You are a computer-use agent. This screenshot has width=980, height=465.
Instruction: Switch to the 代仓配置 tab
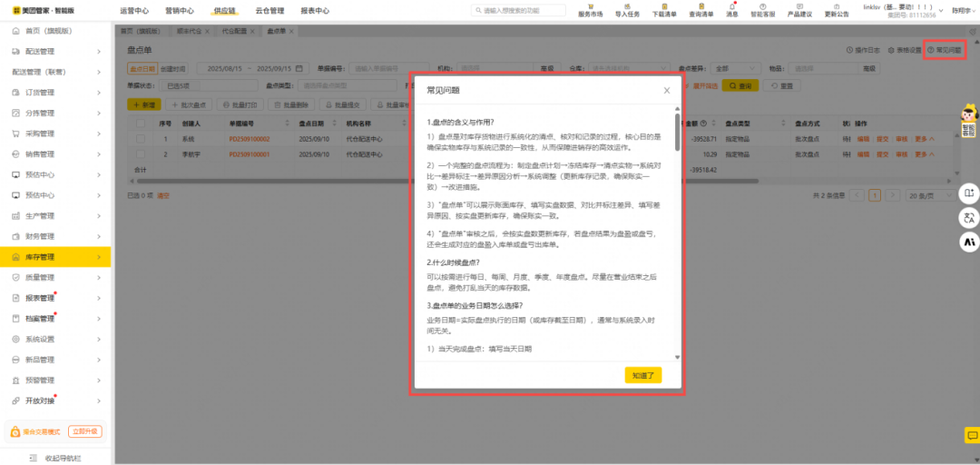pyautogui.click(x=234, y=31)
